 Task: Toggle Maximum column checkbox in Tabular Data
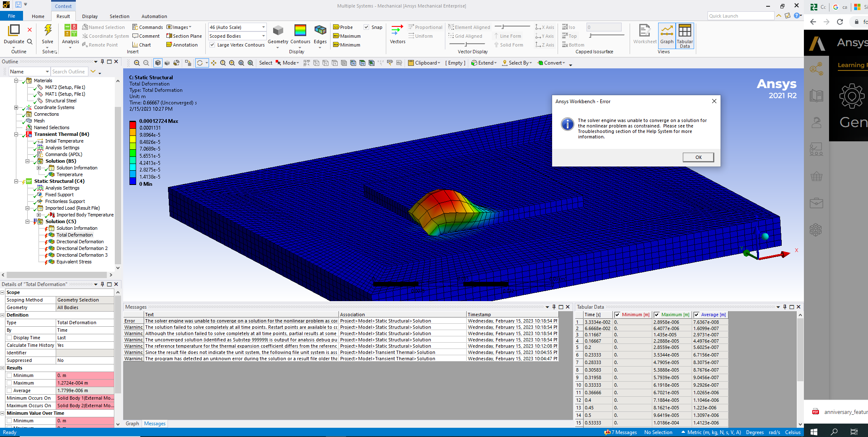point(656,315)
